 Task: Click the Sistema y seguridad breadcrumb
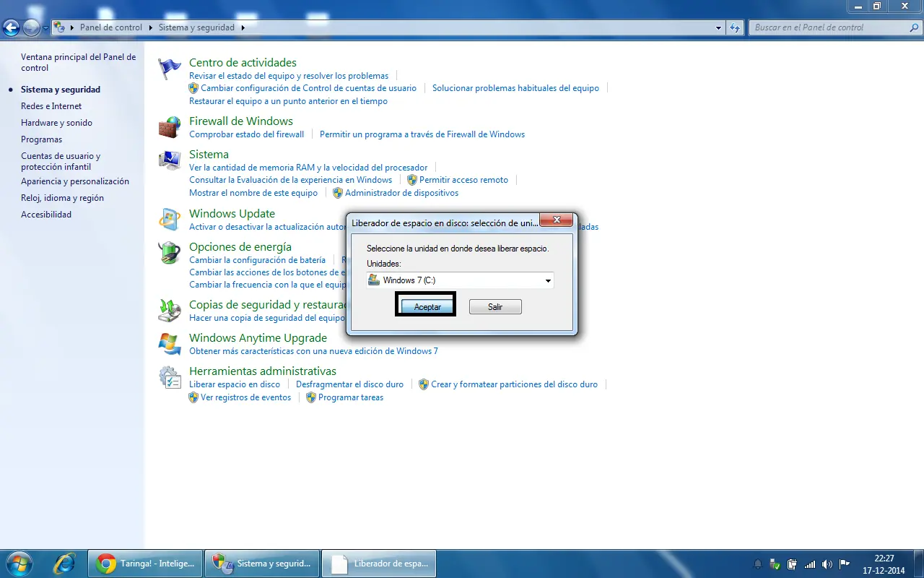pos(196,27)
